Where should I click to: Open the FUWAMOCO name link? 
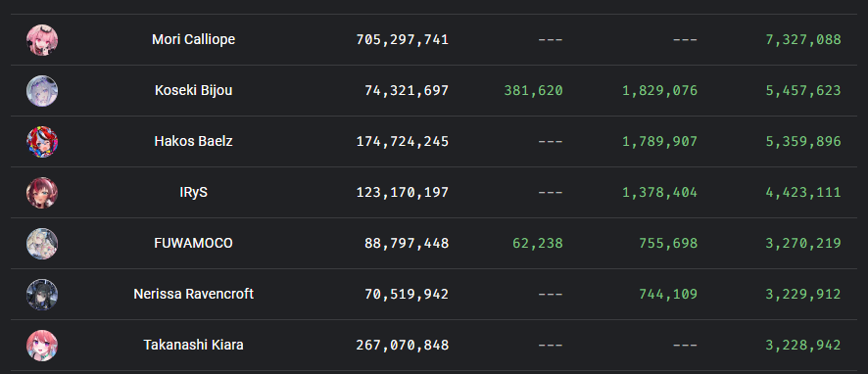(193, 244)
